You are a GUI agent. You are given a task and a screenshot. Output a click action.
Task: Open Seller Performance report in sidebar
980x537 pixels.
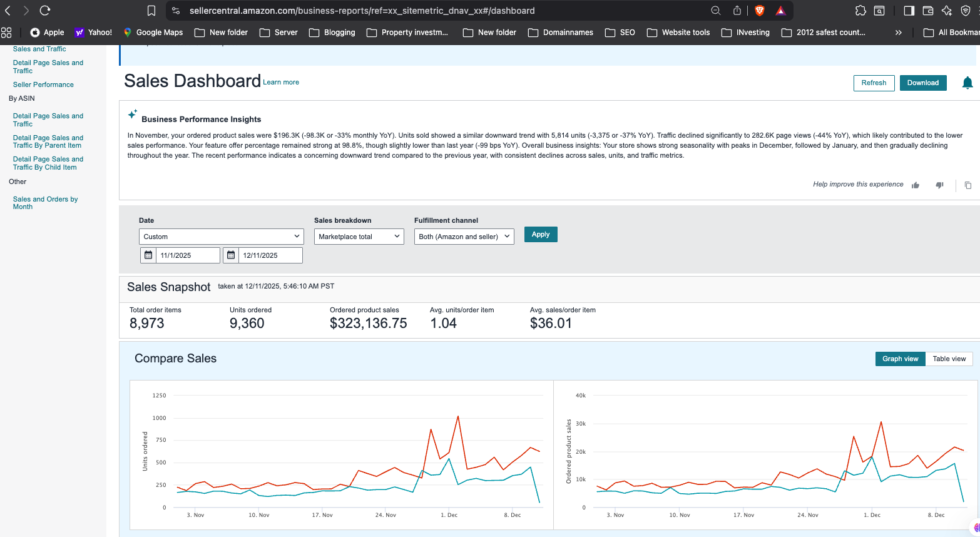pos(43,84)
